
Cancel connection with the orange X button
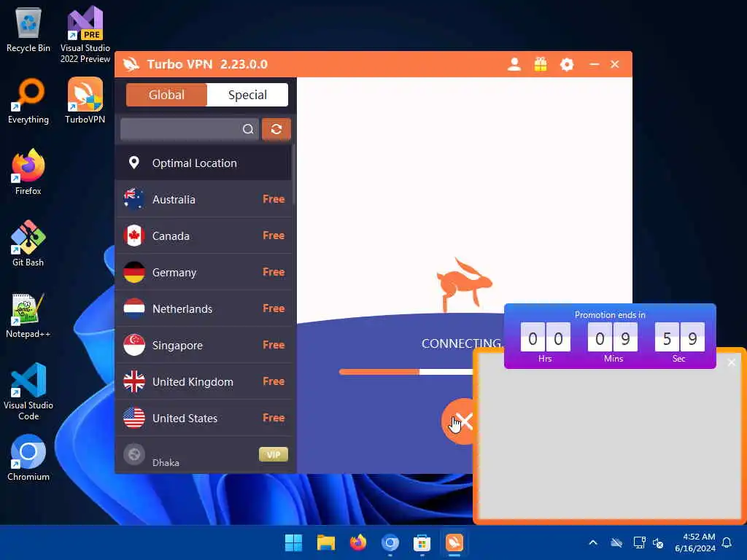(x=458, y=421)
